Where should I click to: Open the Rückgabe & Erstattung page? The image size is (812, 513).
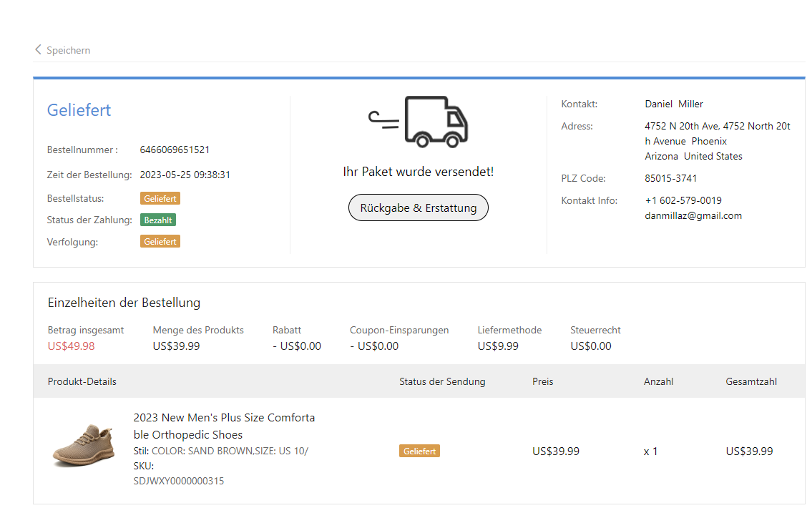[x=418, y=208]
